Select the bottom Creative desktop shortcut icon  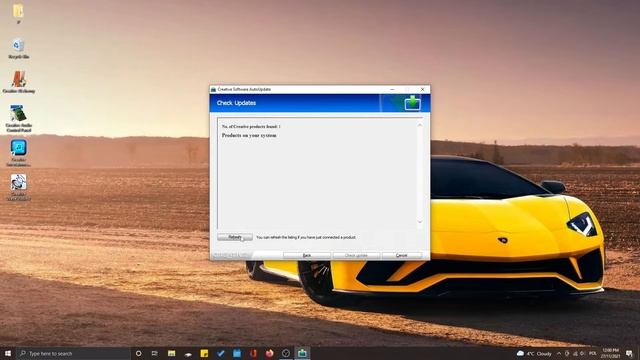[18, 187]
